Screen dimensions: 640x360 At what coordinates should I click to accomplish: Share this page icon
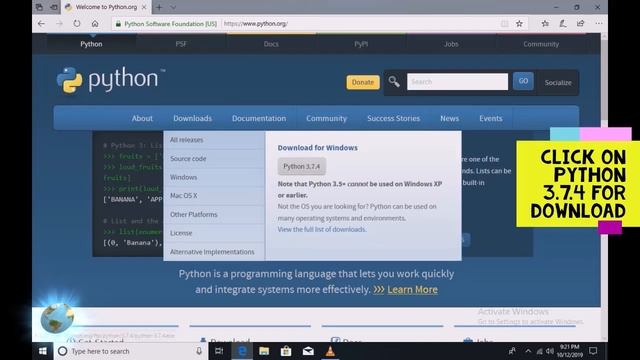580,24
